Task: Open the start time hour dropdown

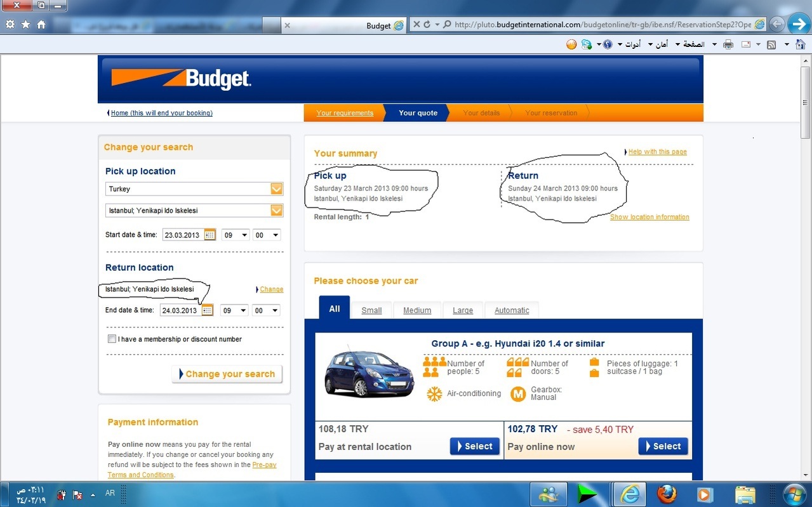Action: pyautogui.click(x=234, y=235)
